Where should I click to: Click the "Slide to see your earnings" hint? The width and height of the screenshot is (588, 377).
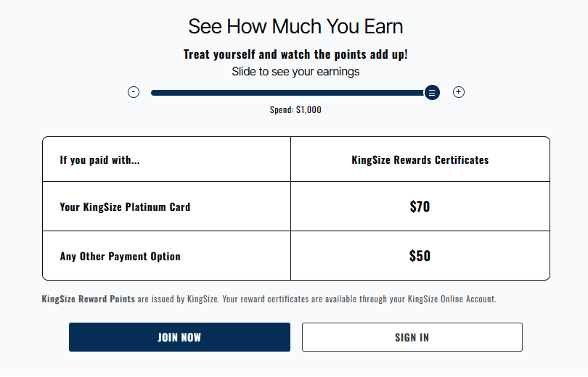(295, 72)
